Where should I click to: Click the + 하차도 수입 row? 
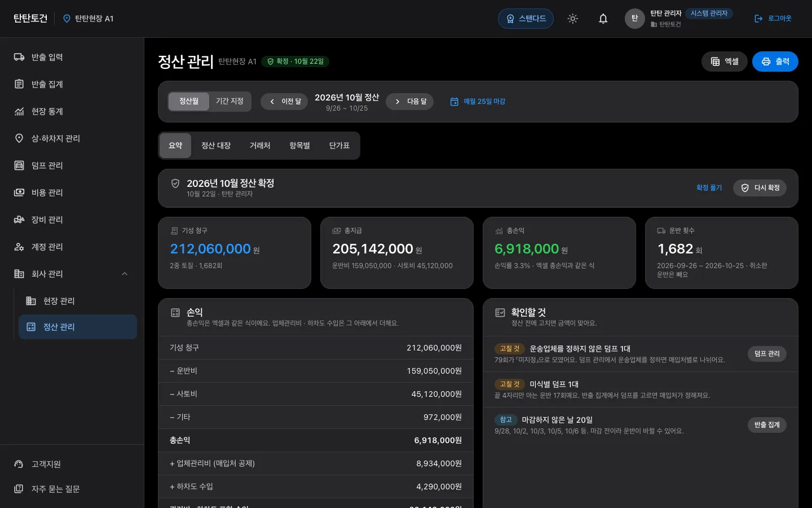click(x=316, y=487)
